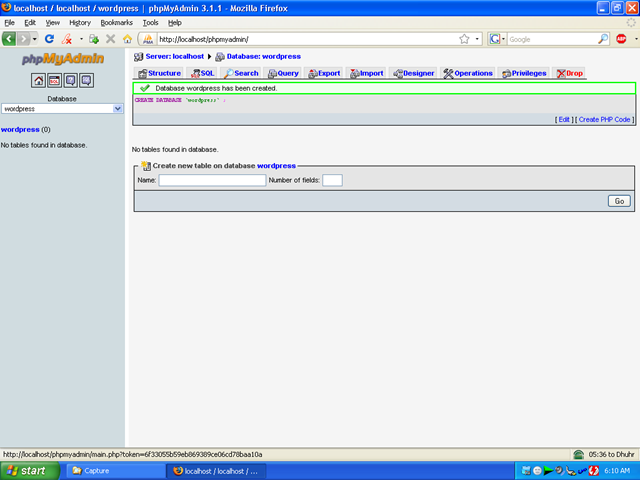Click the green check success icon

click(x=145, y=88)
